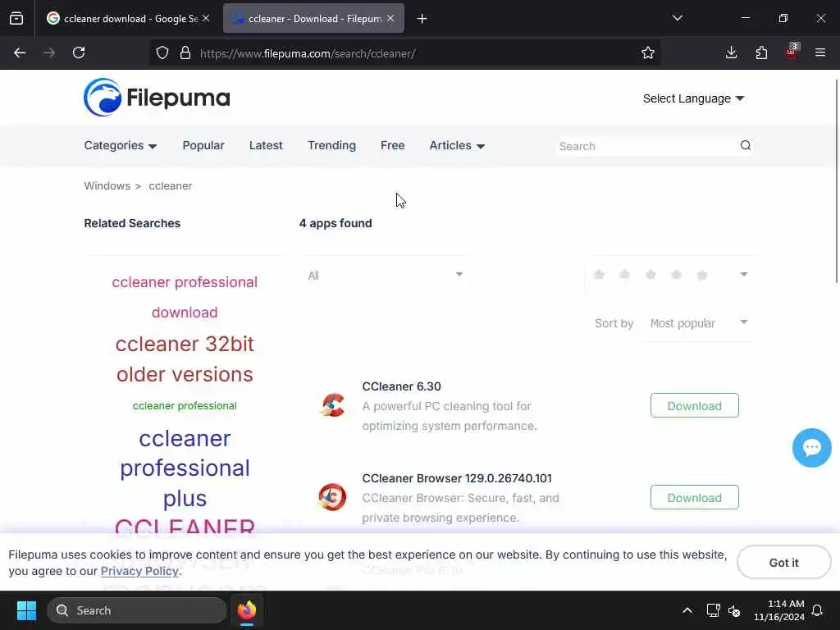
Task: Click the uBlock extension icon with badge
Action: coord(792,52)
